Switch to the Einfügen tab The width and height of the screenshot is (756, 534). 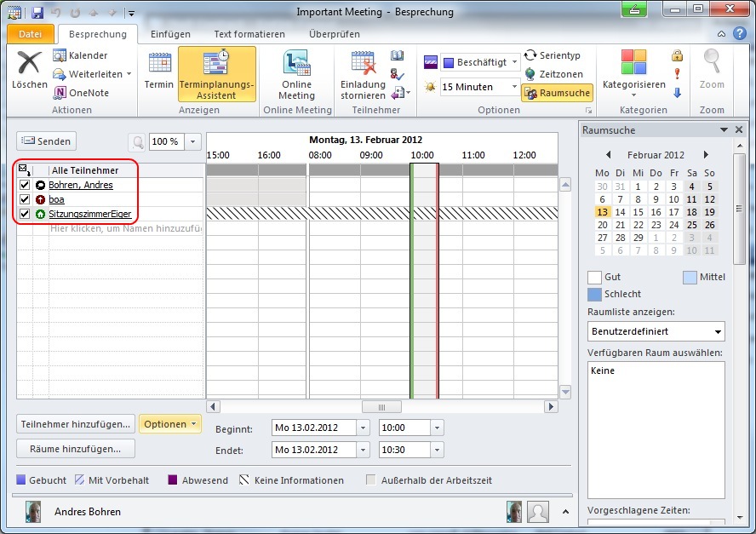click(x=170, y=34)
